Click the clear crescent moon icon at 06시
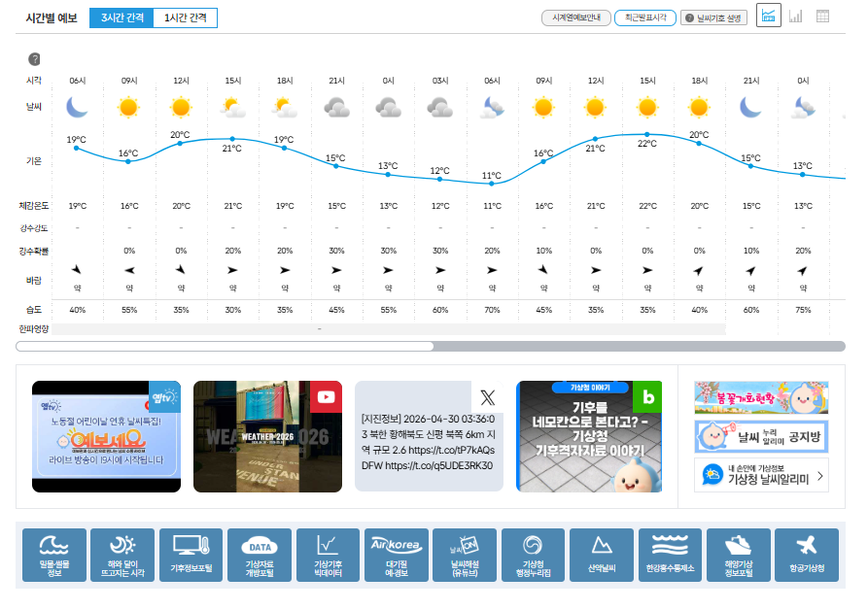Viewport: 868px width, 610px height. 77,107
